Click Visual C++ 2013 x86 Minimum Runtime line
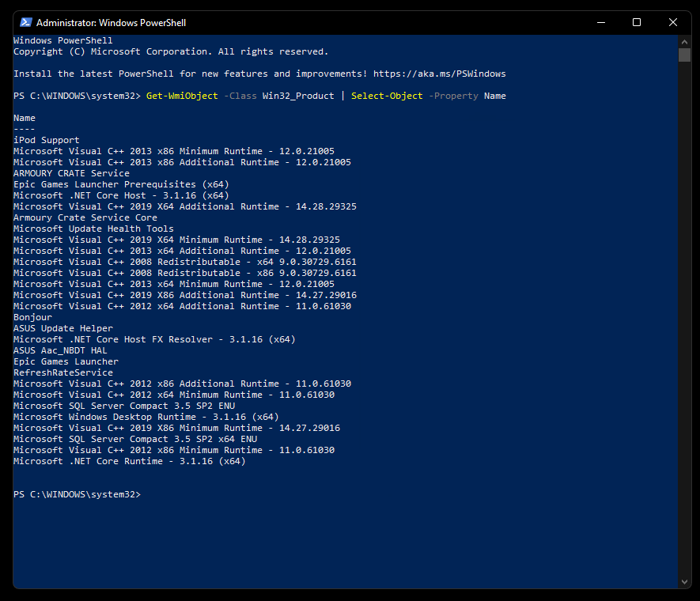 pos(174,151)
